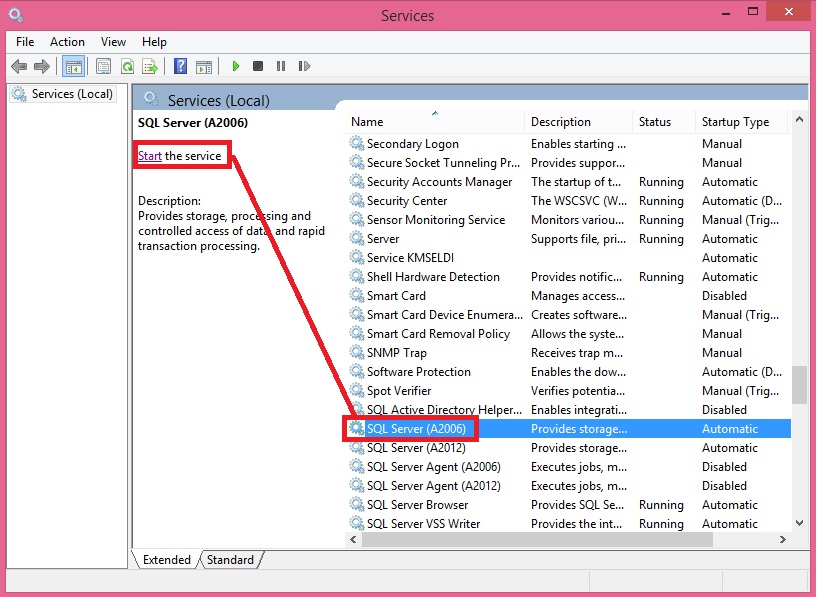Screen dimensions: 817x597
Task: Select the SQL Server Browser service row
Action: tap(417, 505)
